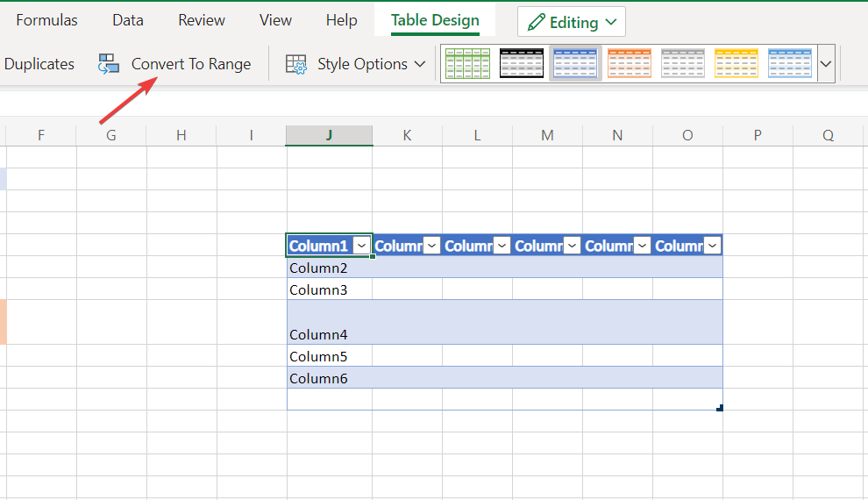The image size is (868, 500).
Task: Switch to the View tab
Action: (x=275, y=20)
